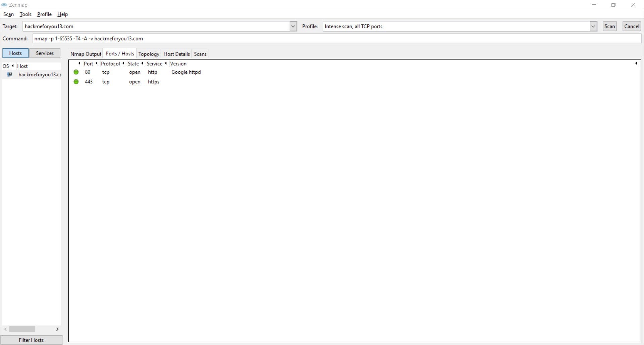The height and width of the screenshot is (345, 644).
Task: Sort host list by OS column
Action: click(x=6, y=66)
